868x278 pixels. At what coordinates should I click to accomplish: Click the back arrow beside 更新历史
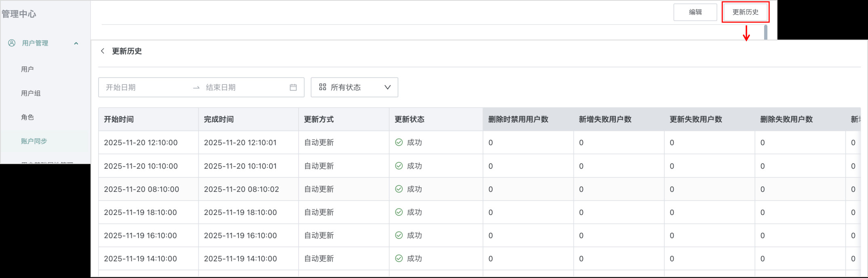pyautogui.click(x=103, y=51)
